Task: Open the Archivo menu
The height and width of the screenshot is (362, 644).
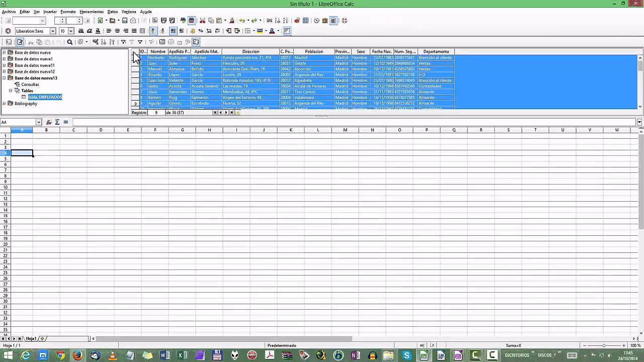Action: click(x=9, y=12)
